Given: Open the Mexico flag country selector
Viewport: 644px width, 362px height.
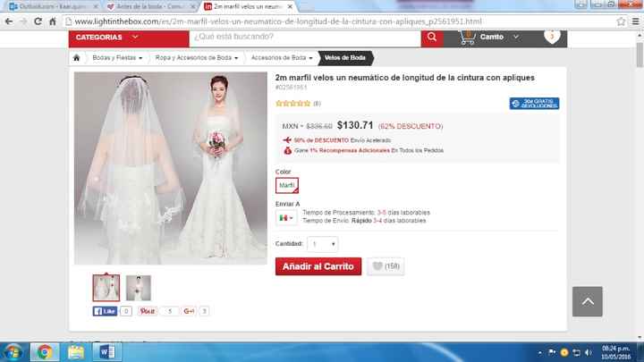Looking at the screenshot, I should click(286, 218).
